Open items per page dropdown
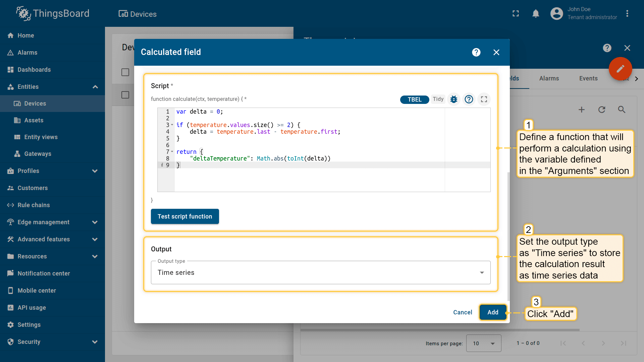Image resolution: width=644 pixels, height=362 pixels. point(483,343)
